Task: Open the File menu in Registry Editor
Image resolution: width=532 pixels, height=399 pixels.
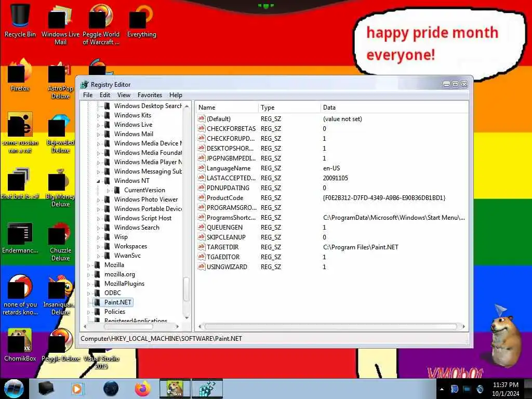Action: tap(88, 95)
